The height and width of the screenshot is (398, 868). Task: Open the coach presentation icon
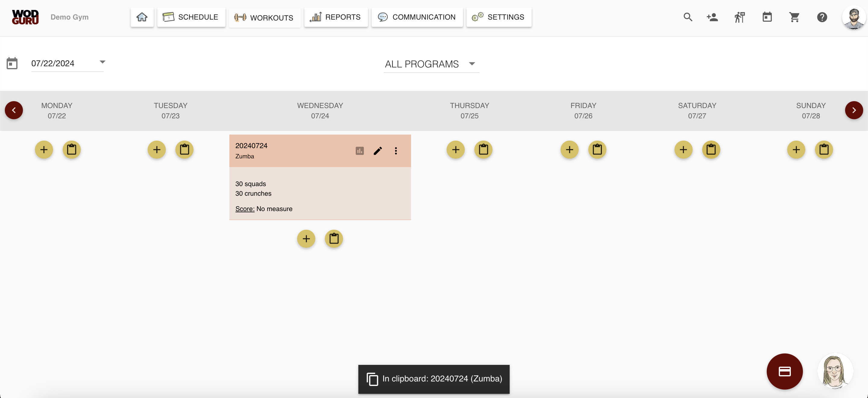[740, 17]
